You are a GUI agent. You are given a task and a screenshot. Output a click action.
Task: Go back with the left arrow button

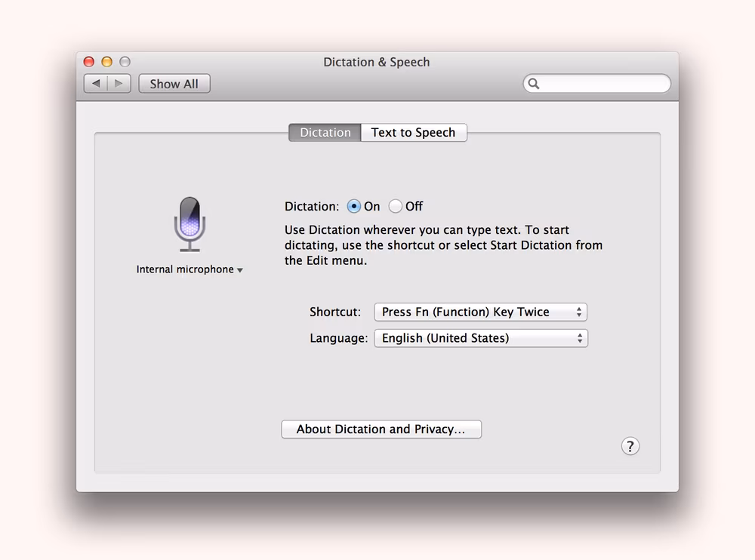96,84
